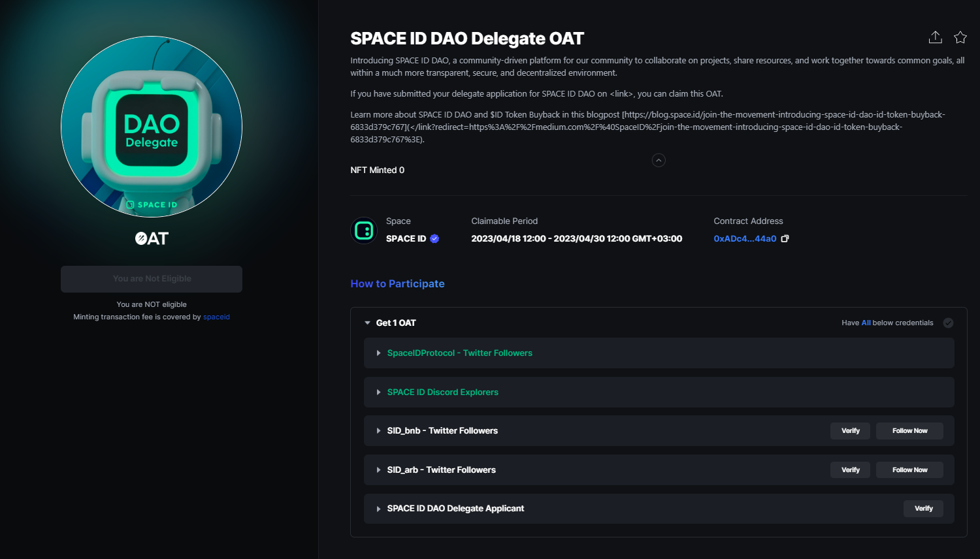Collapse the Get 1 OAT section

(x=368, y=323)
